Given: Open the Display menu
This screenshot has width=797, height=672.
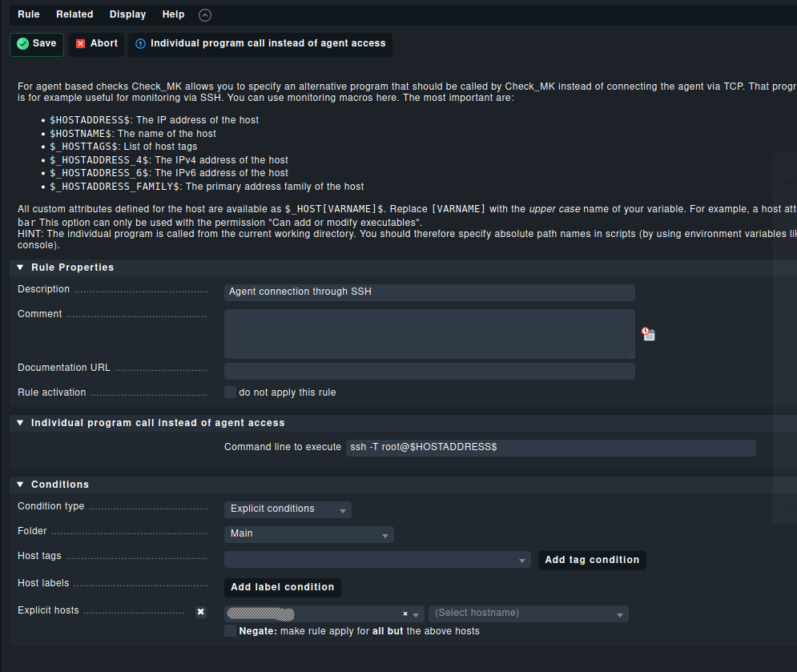Looking at the screenshot, I should pos(127,14).
